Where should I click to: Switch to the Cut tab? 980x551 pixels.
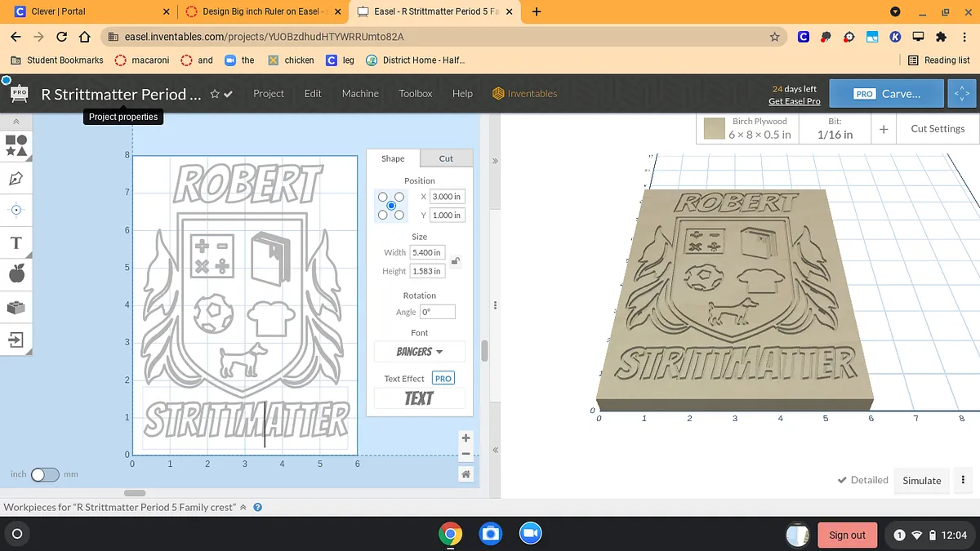pyautogui.click(x=446, y=158)
